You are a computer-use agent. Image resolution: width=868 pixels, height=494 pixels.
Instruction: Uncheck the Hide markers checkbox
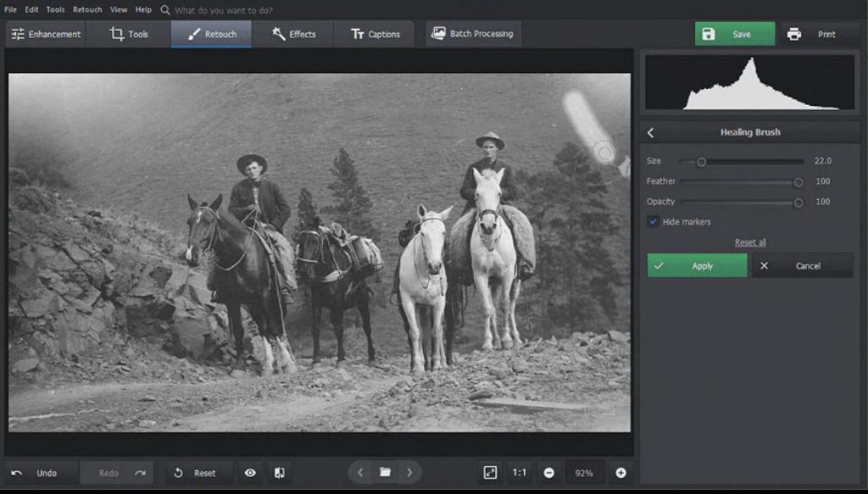point(653,222)
